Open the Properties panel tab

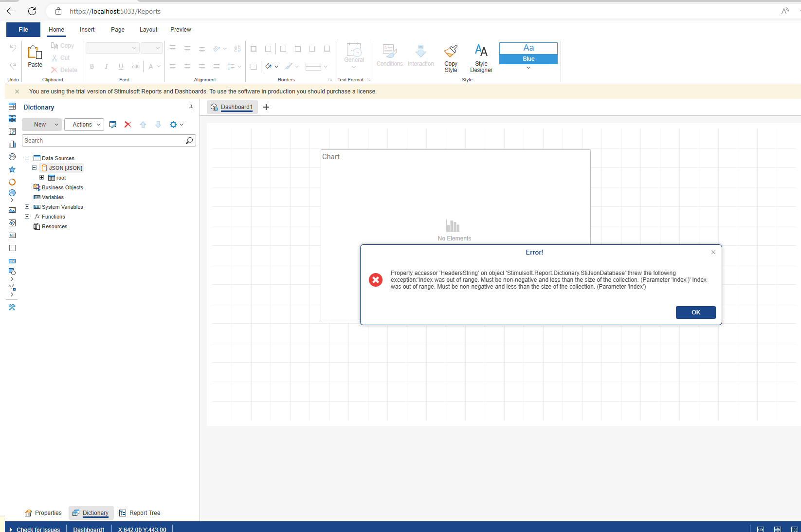click(x=43, y=513)
